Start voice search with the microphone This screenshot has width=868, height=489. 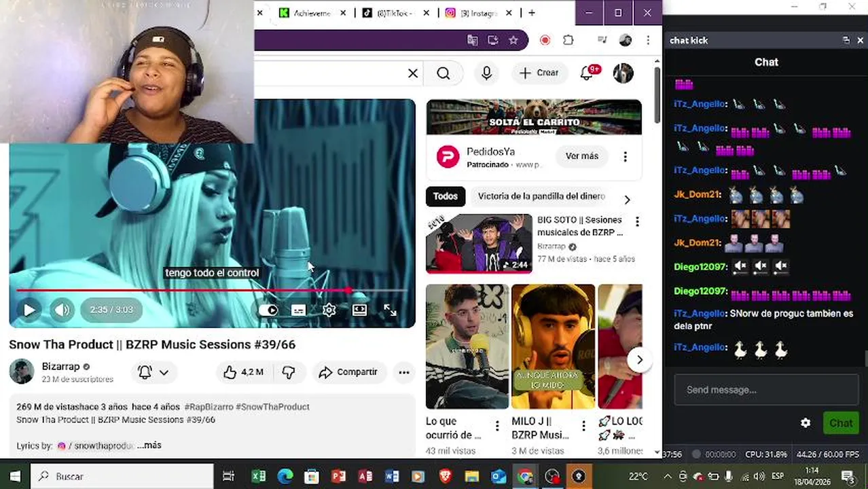[486, 73]
